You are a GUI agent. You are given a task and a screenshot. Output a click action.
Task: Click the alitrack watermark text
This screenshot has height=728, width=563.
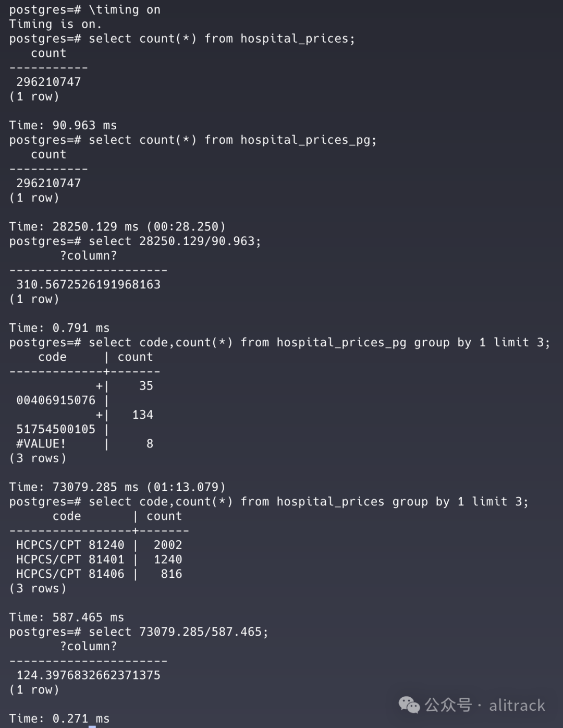pyautogui.click(x=517, y=706)
